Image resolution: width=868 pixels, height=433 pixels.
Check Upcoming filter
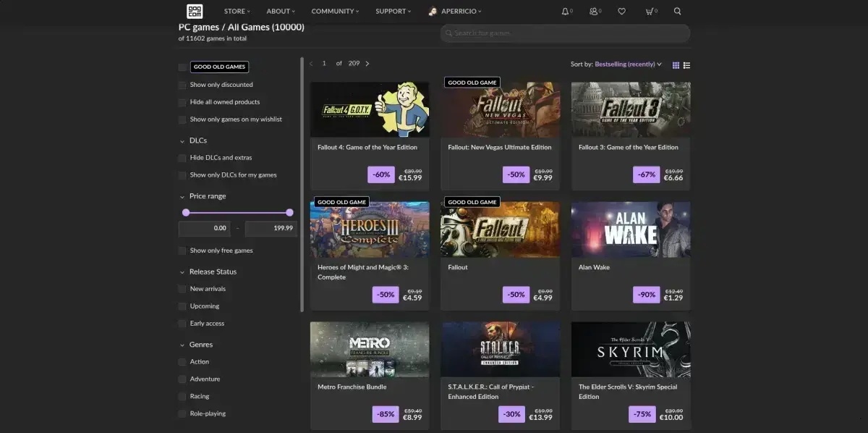tap(182, 306)
